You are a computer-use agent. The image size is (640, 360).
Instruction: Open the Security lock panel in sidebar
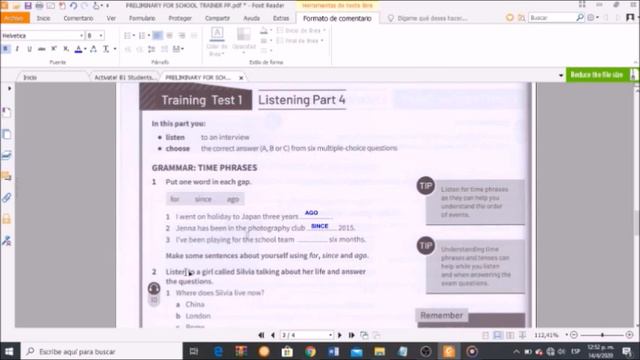[7, 219]
